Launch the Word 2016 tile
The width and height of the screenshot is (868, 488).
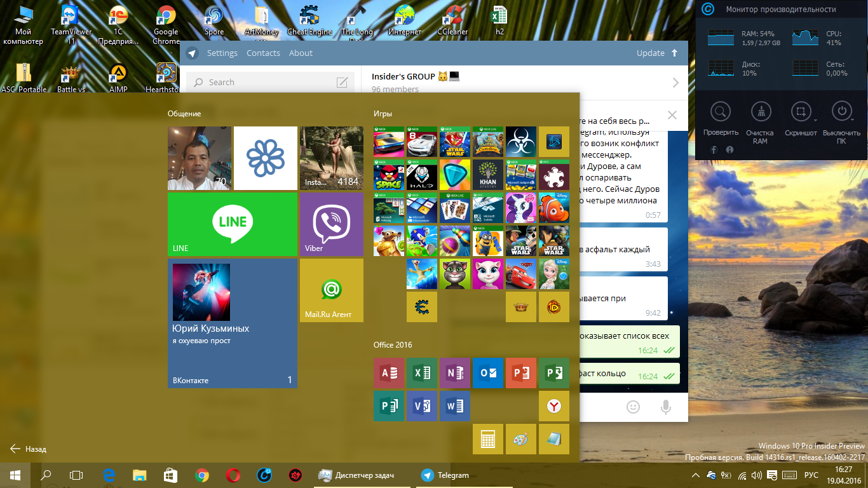click(455, 406)
